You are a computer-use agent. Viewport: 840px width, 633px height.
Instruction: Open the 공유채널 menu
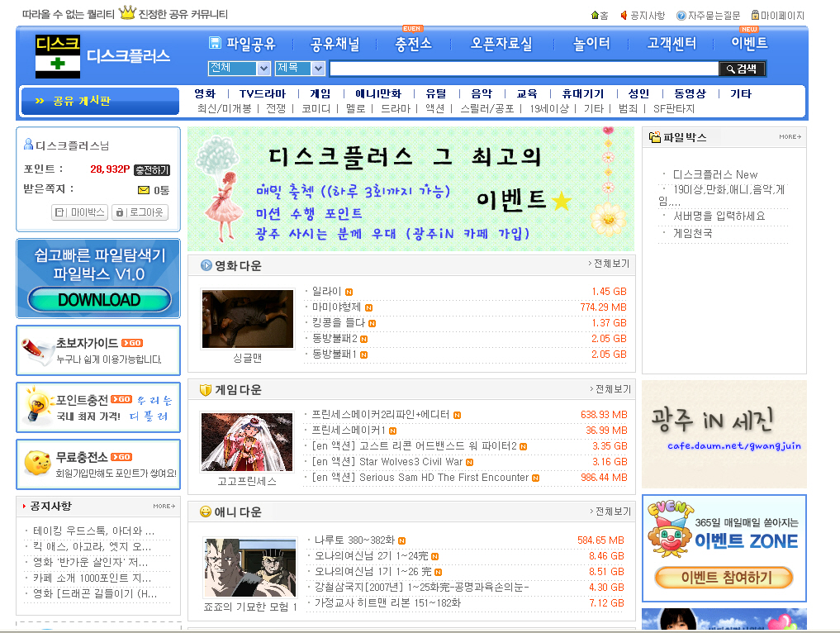pyautogui.click(x=335, y=44)
